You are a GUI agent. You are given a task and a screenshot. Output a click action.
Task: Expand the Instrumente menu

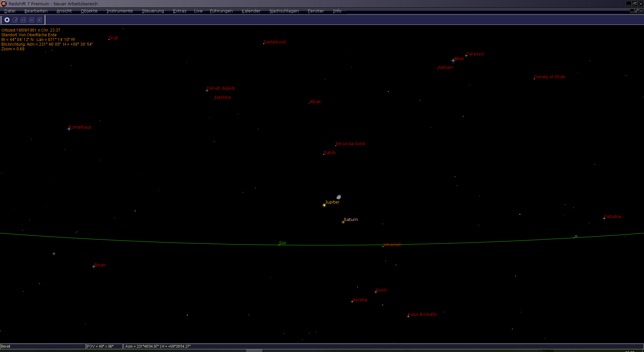(119, 11)
